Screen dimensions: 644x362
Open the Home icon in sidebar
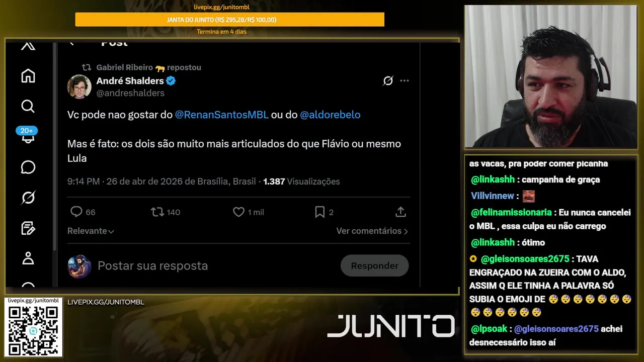click(28, 76)
